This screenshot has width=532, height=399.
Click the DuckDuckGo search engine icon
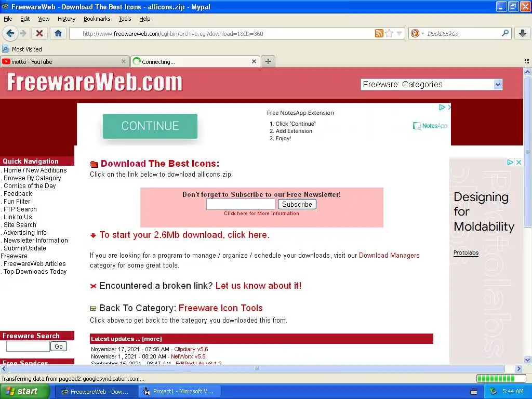(415, 33)
